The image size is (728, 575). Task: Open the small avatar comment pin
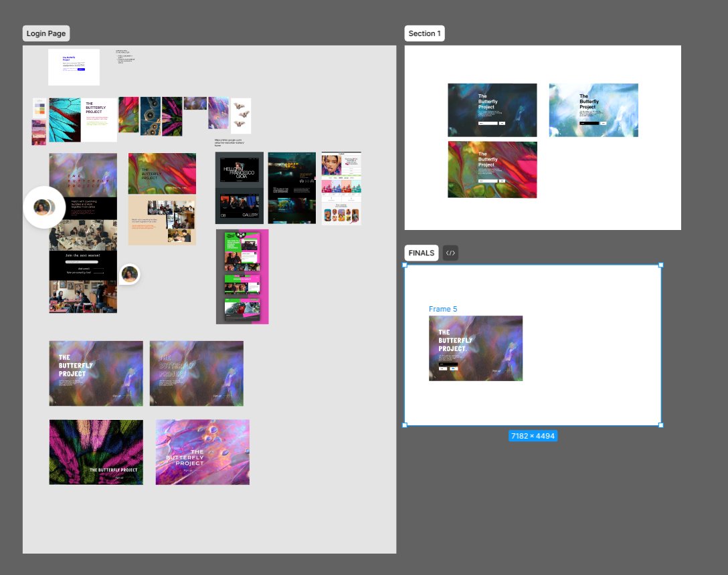tap(130, 274)
